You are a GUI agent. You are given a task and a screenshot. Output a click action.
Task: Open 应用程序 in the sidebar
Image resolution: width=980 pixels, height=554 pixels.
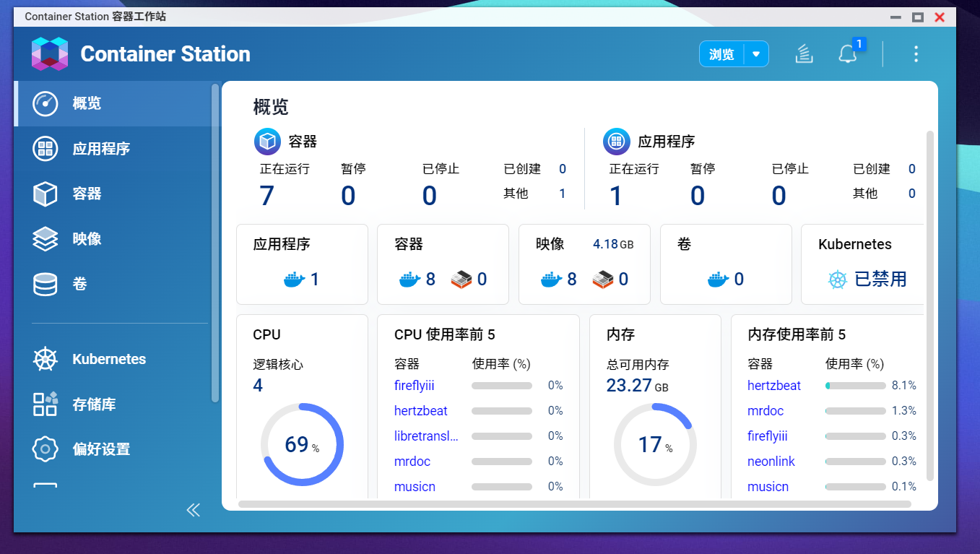(x=112, y=149)
